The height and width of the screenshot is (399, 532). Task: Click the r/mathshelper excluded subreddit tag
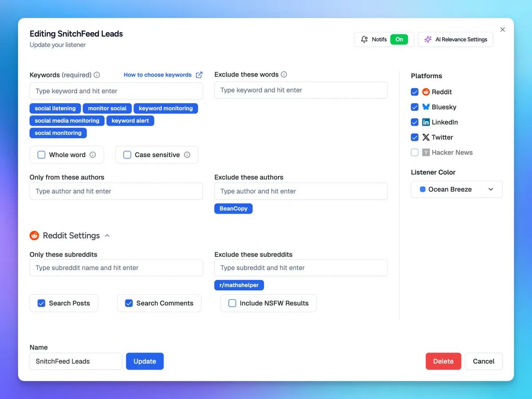239,285
